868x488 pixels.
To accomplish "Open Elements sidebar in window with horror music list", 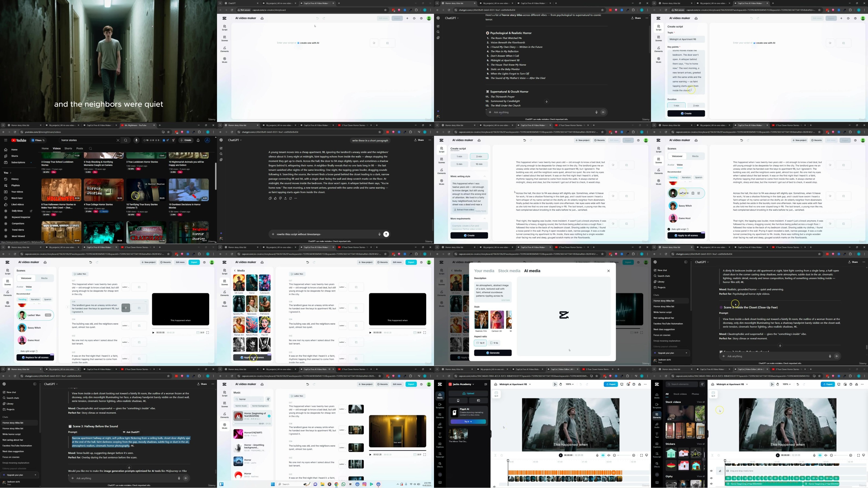I will click(224, 415).
